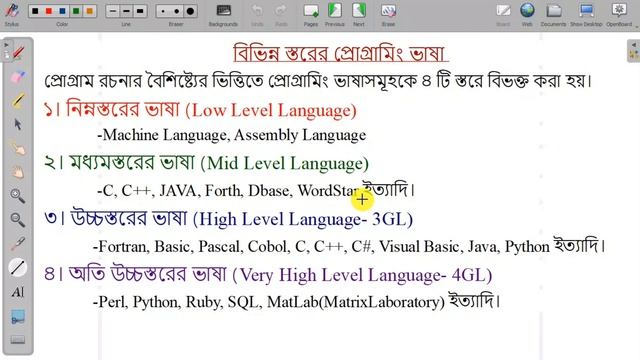Pick the black pen color
The image size is (640, 360).
tap(36, 11)
